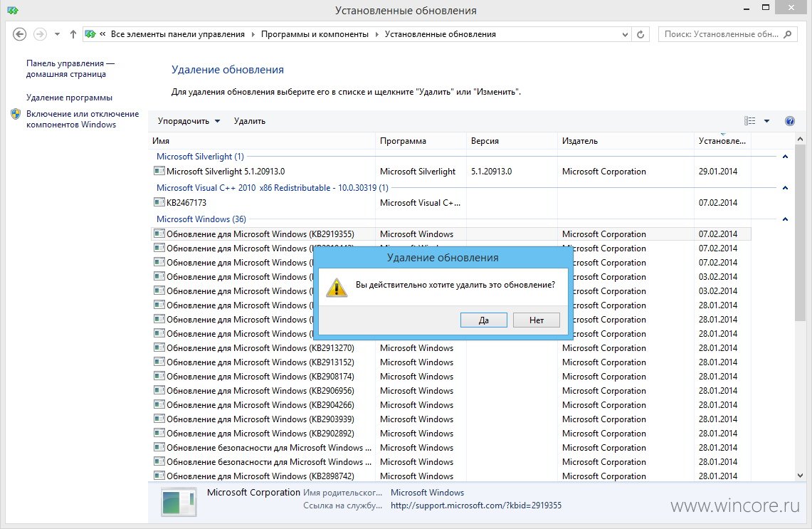The height and width of the screenshot is (529, 812).
Task: Open "Удаление программы" link
Action: (x=70, y=98)
